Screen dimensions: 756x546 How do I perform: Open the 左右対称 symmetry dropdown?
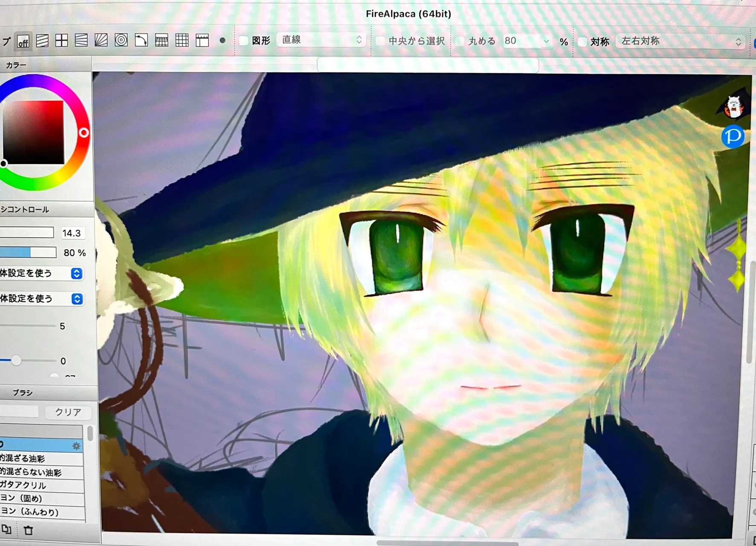[681, 41]
